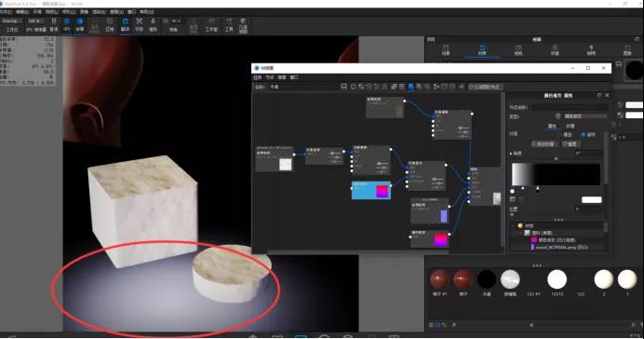Select the bottom node with magenta gradient preview
The height and width of the screenshot is (339, 644).
click(430, 238)
